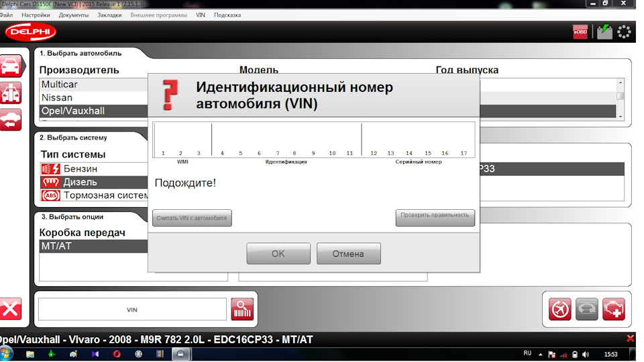Click Считать VIN с автомобиля button
Image resolution: width=644 pixels, height=362 pixels.
pos(192,218)
